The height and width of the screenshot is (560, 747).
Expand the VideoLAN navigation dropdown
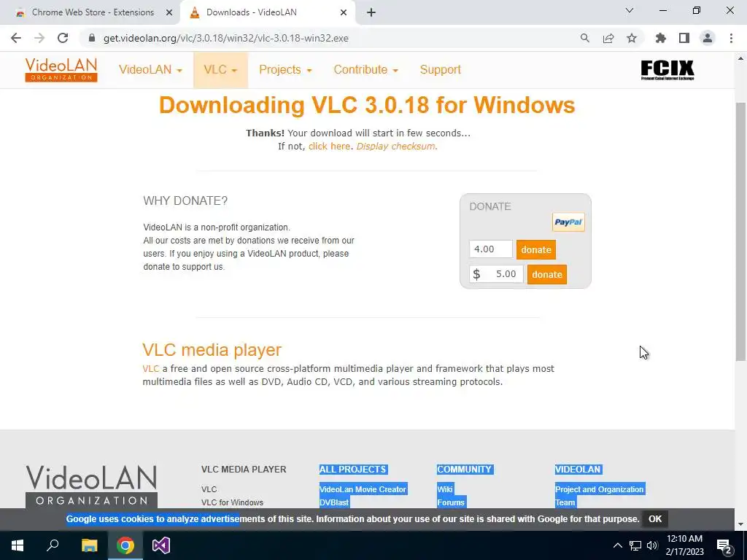click(150, 69)
